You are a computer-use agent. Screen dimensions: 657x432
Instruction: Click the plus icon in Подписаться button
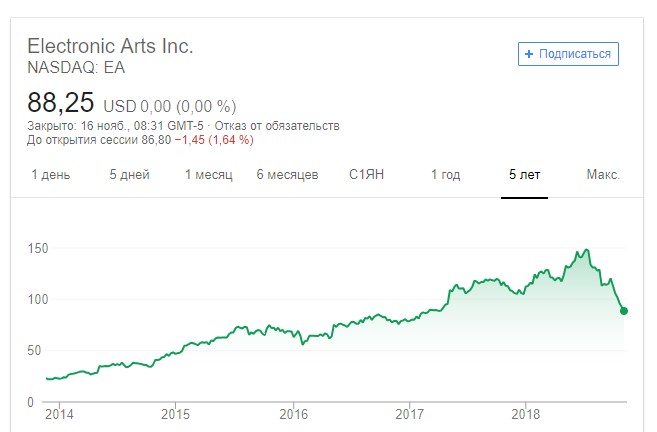tap(530, 54)
